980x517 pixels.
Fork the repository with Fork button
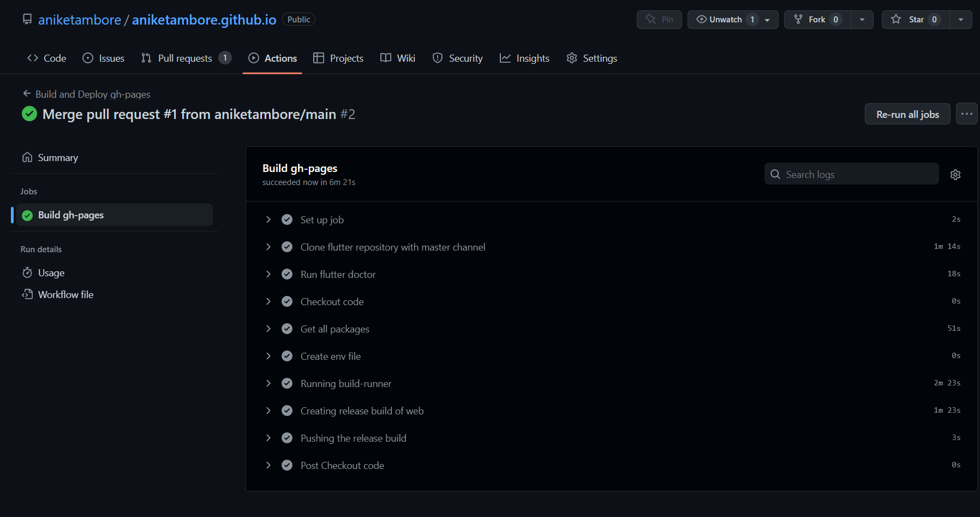[817, 20]
